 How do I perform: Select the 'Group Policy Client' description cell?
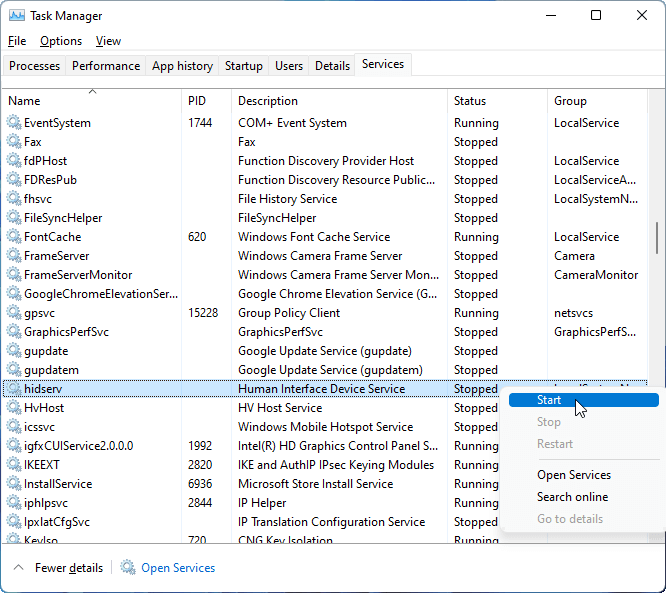point(289,313)
